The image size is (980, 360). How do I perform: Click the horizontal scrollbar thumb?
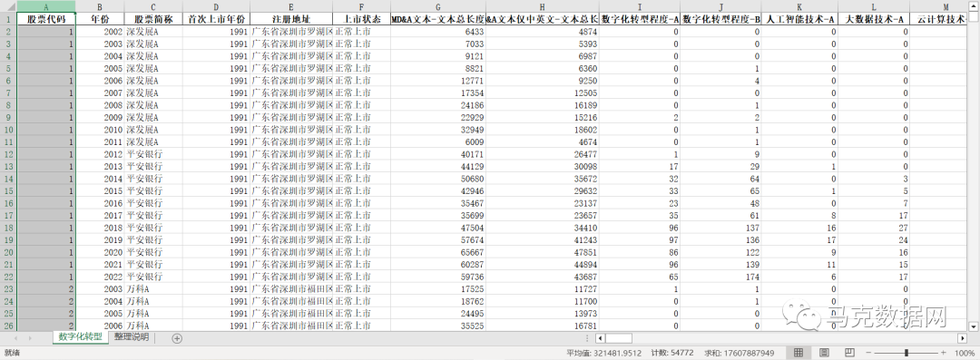pyautogui.click(x=620, y=338)
